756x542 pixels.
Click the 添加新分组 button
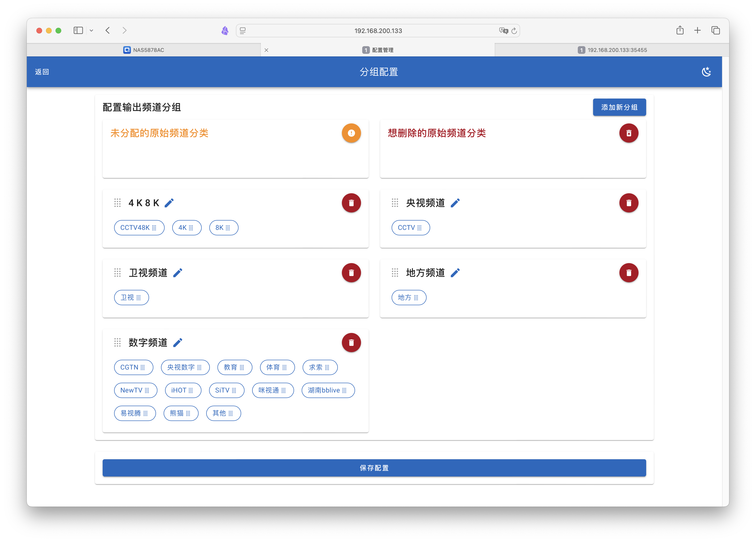[x=619, y=107]
